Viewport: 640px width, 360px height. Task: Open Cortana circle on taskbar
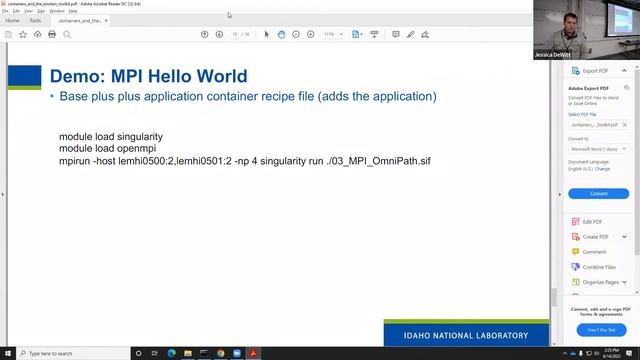click(138, 353)
